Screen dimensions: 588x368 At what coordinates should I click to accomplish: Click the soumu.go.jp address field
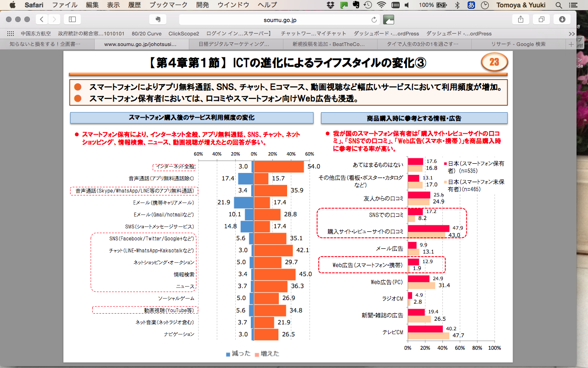279,19
